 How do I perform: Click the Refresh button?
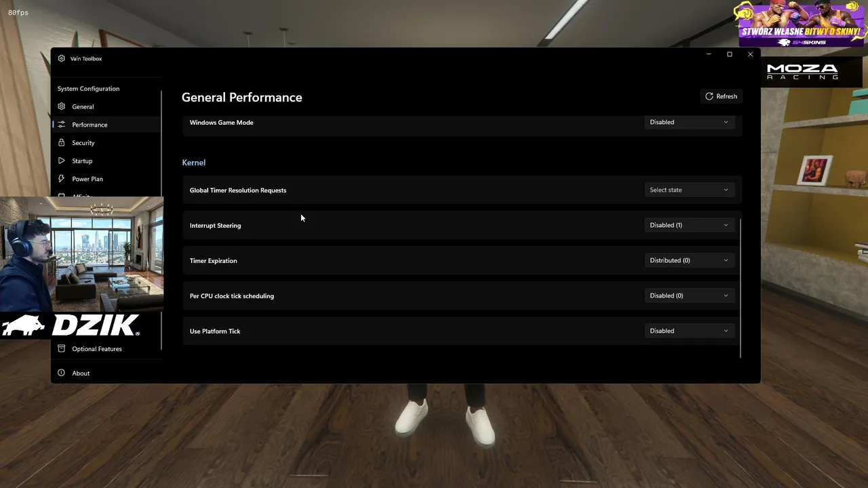[x=721, y=96]
